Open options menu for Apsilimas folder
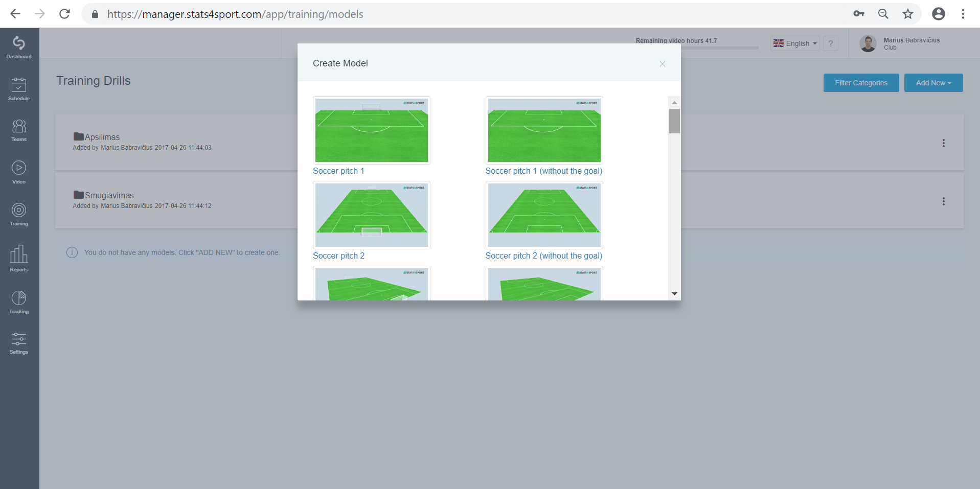Image resolution: width=980 pixels, height=489 pixels. (944, 143)
